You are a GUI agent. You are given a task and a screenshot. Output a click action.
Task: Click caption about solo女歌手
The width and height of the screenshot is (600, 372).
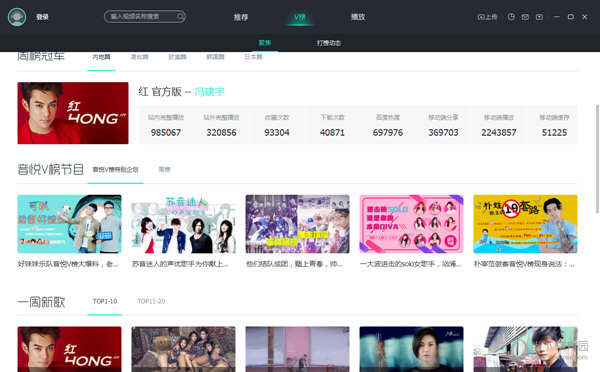coord(411,264)
